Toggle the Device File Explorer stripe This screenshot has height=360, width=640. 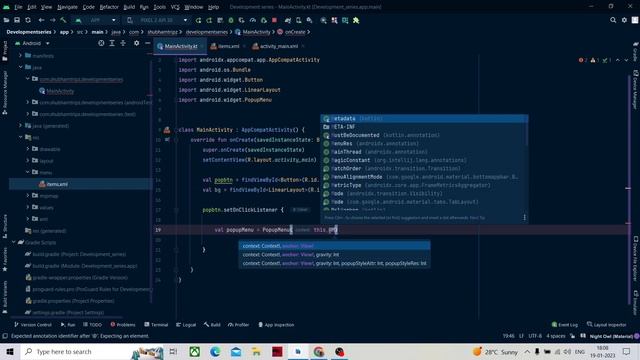tap(636, 258)
